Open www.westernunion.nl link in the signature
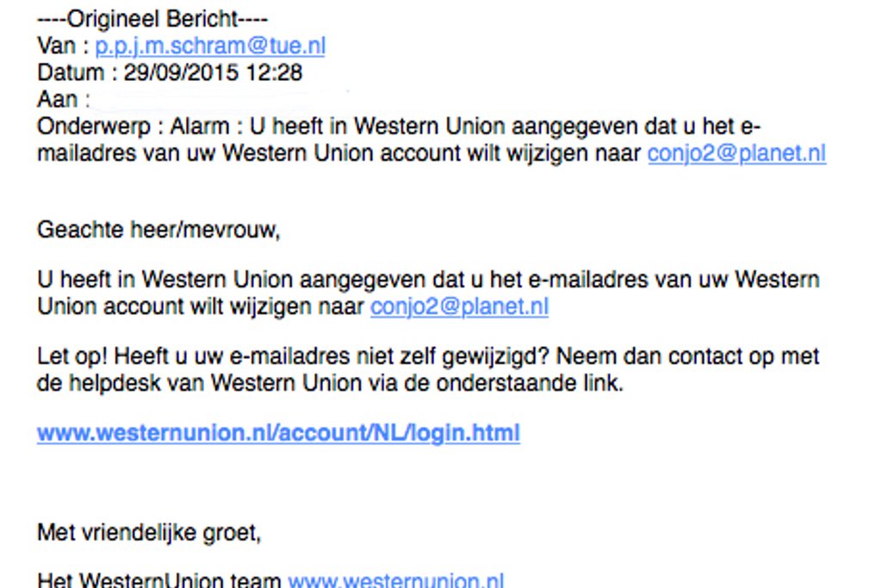Screen dimensions: 882x588 pyautogui.click(x=395, y=580)
